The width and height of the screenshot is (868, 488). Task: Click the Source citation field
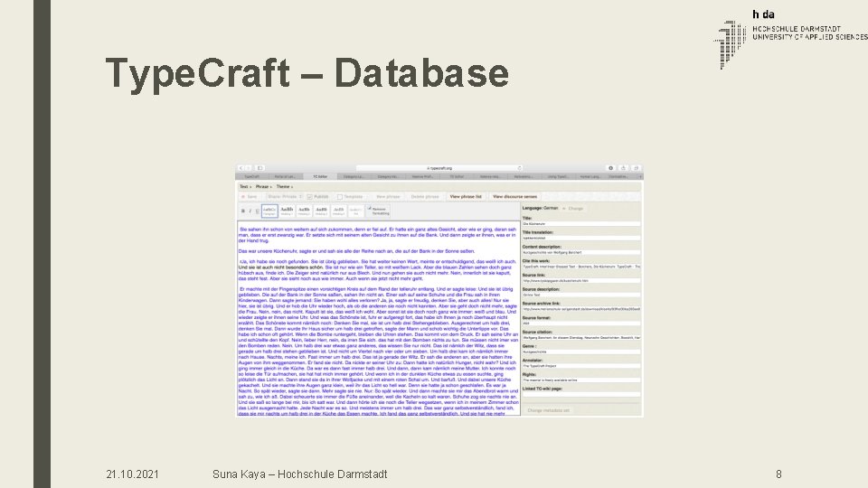[x=581, y=337]
